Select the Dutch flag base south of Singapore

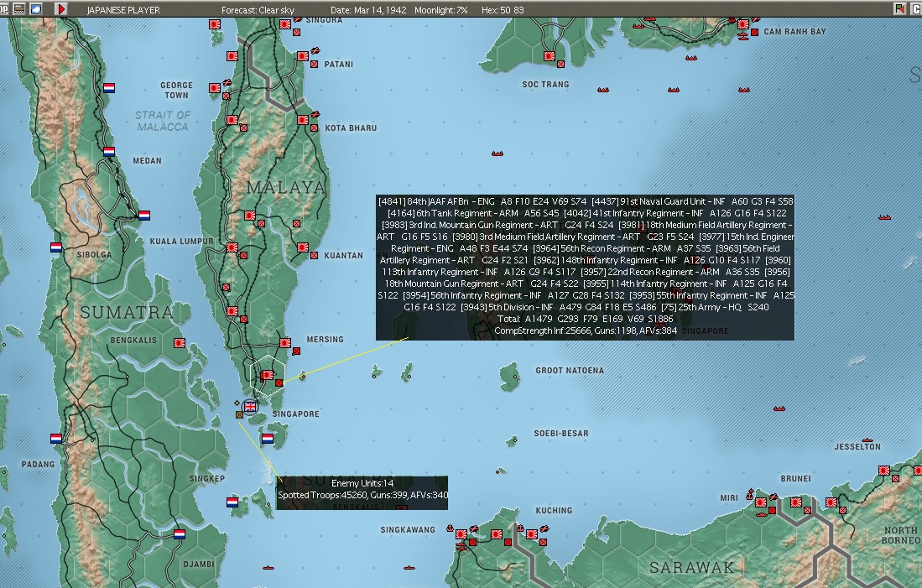[x=268, y=438]
